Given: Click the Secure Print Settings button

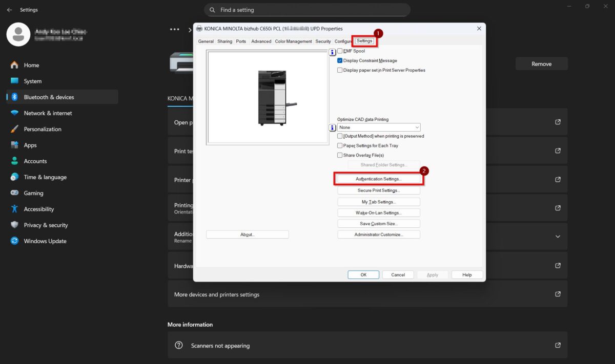Looking at the screenshot, I should click(379, 190).
